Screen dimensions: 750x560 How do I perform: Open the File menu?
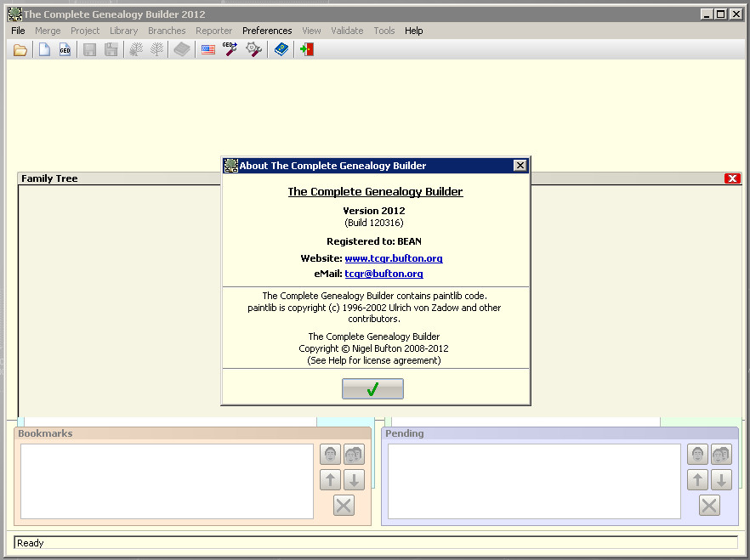point(18,31)
